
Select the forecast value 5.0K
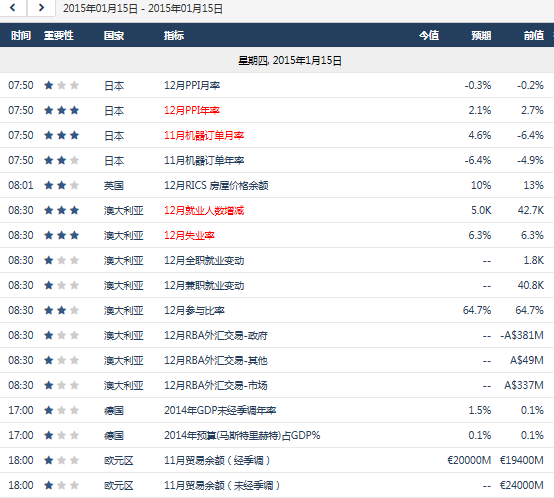point(481,211)
